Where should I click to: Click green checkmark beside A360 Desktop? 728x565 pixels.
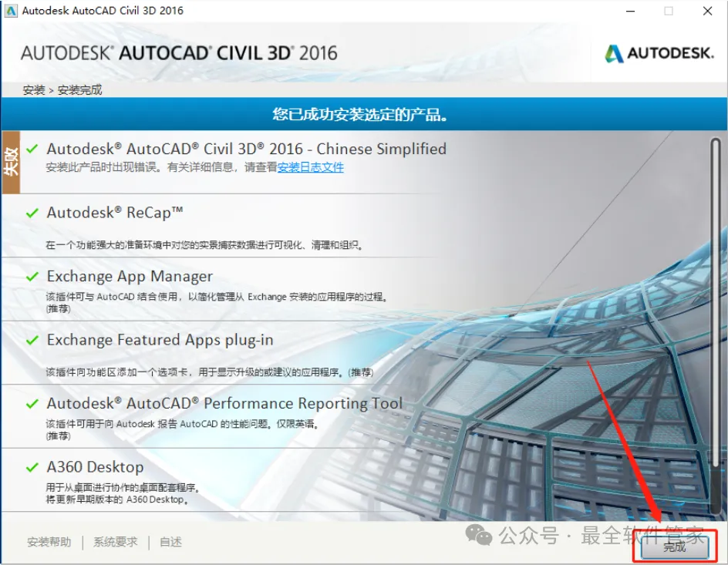pyautogui.click(x=32, y=467)
